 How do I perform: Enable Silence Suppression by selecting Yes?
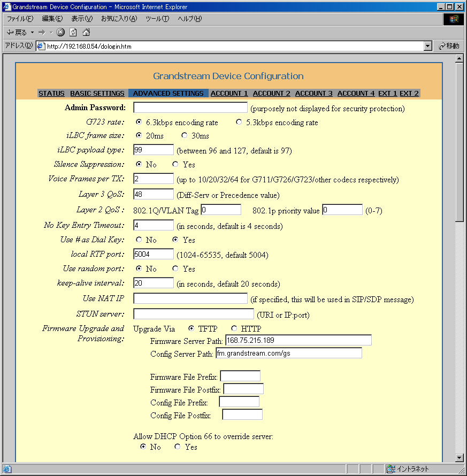click(x=175, y=165)
